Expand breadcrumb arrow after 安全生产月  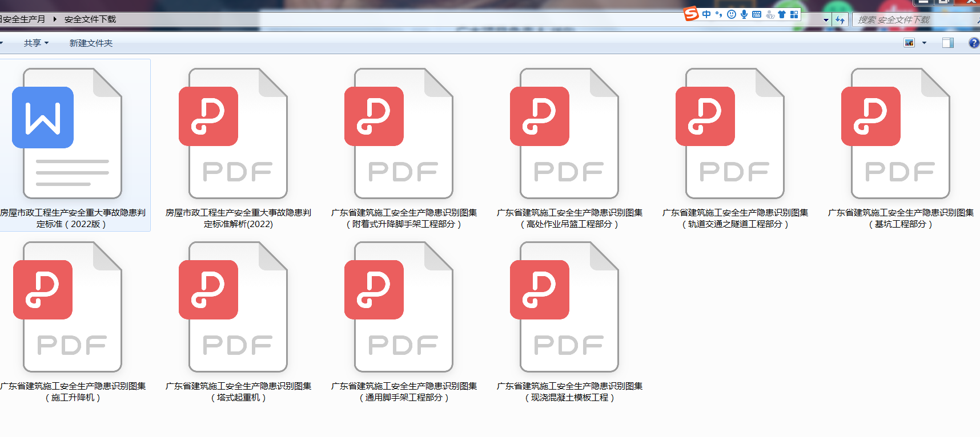(x=55, y=19)
